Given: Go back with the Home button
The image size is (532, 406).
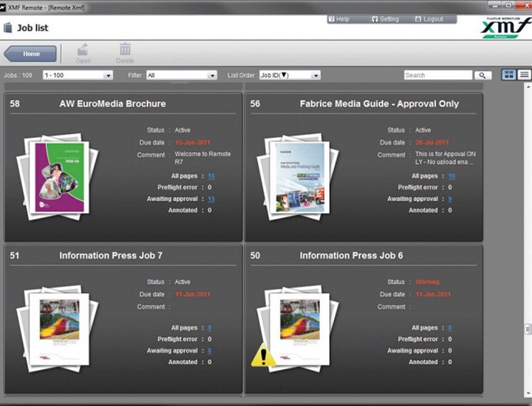Looking at the screenshot, I should [31, 54].
